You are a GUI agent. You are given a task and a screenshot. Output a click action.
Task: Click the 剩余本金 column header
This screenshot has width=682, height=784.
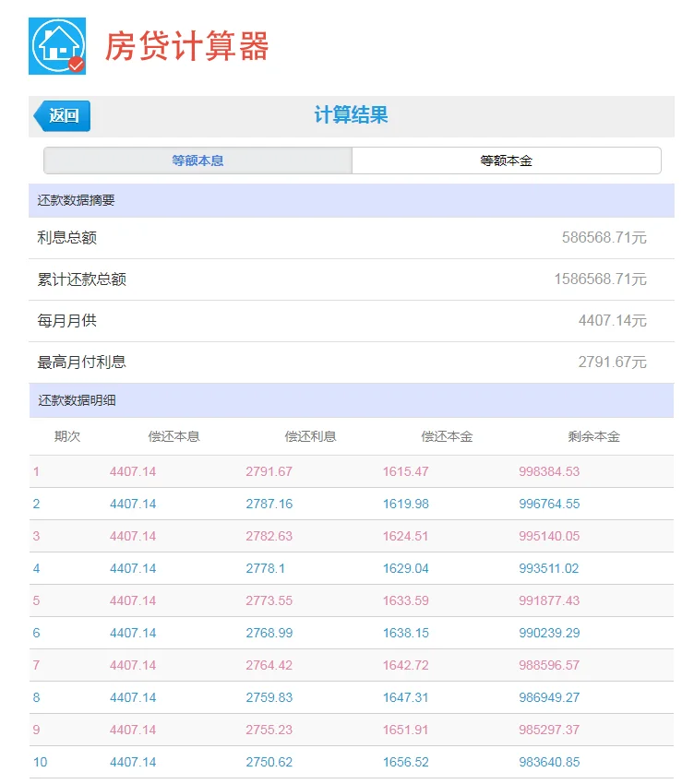593,437
